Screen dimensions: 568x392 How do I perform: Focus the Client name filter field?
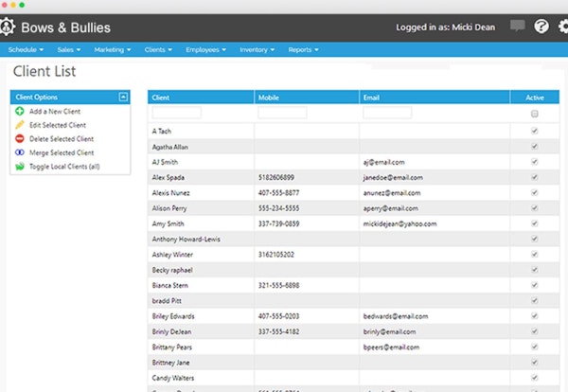point(176,113)
